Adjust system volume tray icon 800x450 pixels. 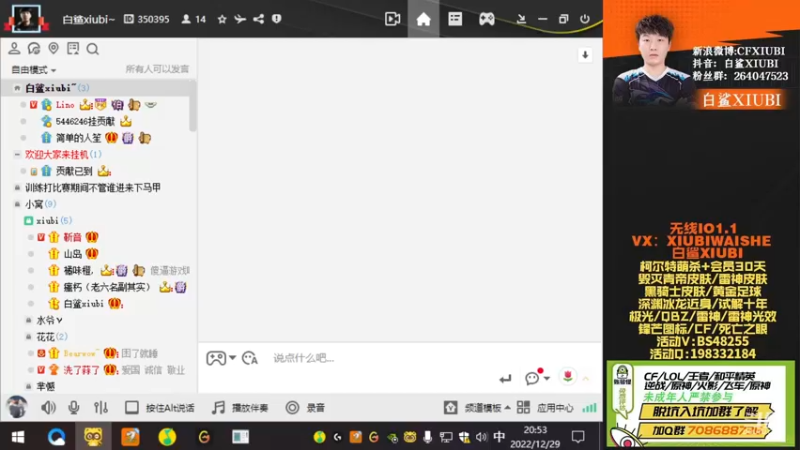coord(481,437)
